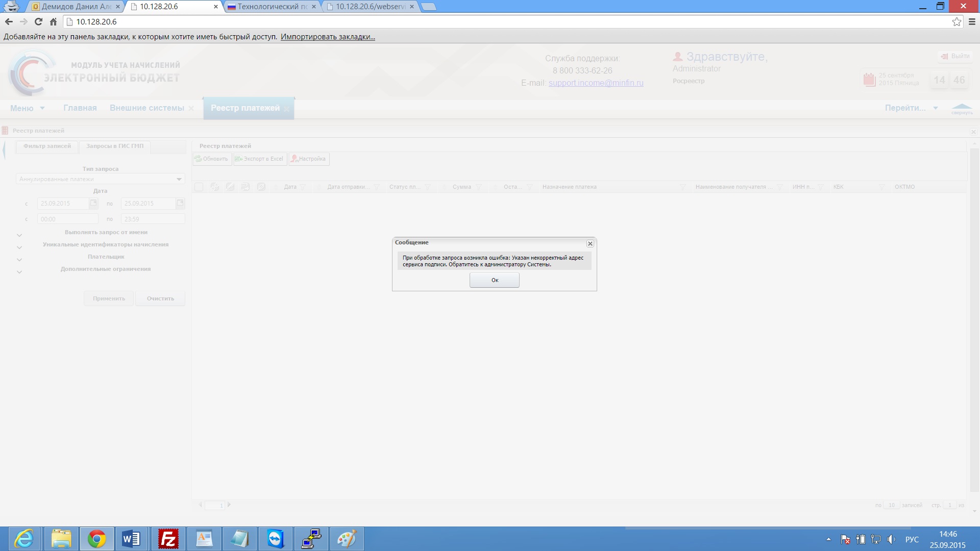This screenshot has height=551, width=980.
Task: Collapse the header with свернуть arrow
Action: click(x=962, y=109)
